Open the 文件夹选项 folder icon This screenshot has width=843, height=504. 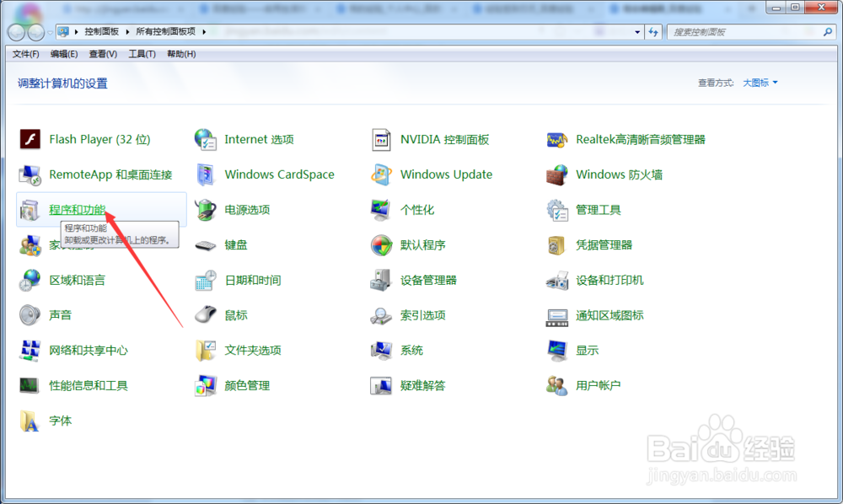point(206,351)
